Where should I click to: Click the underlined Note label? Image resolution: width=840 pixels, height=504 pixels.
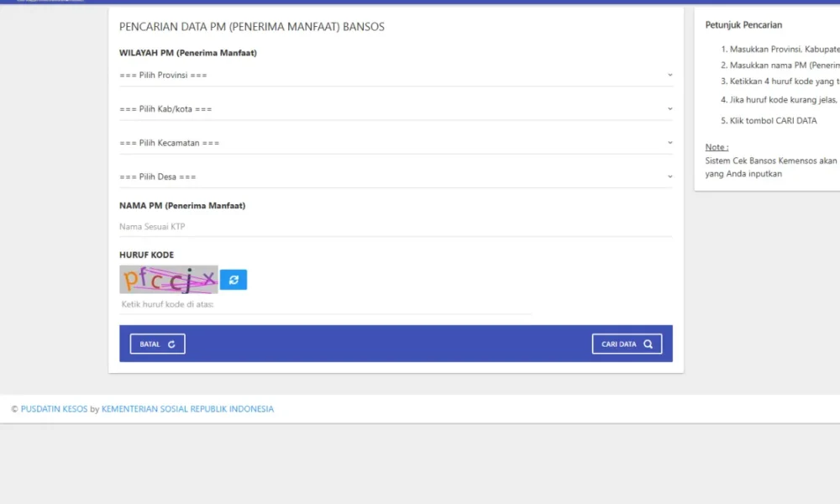[717, 147]
